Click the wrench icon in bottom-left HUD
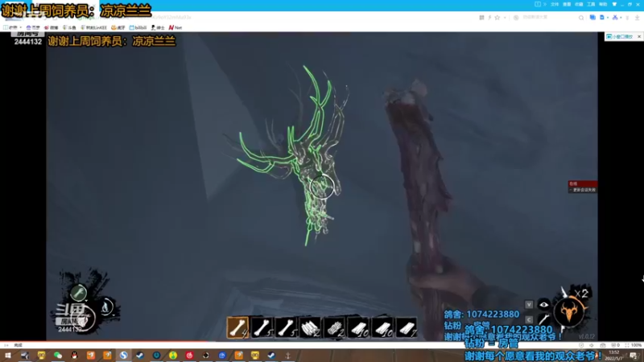 [x=78, y=293]
